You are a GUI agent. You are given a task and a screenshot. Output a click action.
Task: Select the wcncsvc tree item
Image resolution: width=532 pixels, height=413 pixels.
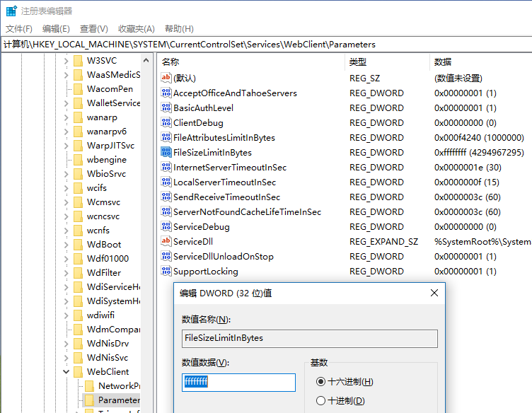click(x=103, y=216)
